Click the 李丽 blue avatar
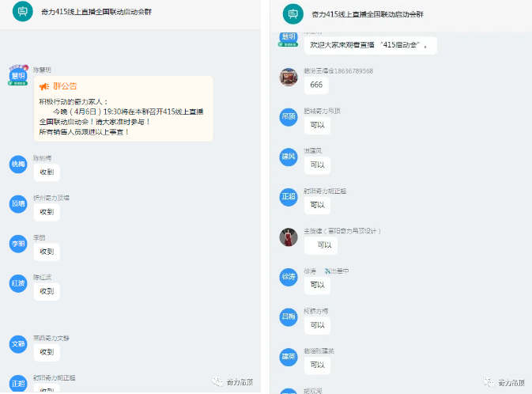The height and width of the screenshot is (394, 532). click(x=18, y=244)
